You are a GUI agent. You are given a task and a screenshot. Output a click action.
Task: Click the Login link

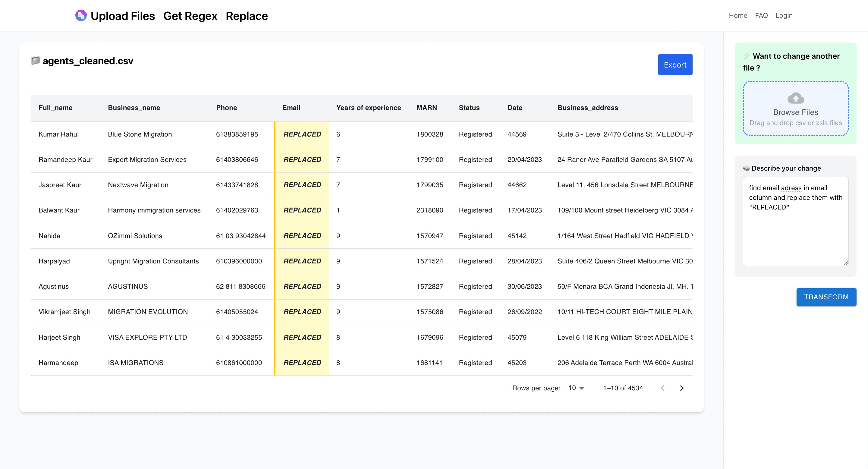[x=784, y=15]
